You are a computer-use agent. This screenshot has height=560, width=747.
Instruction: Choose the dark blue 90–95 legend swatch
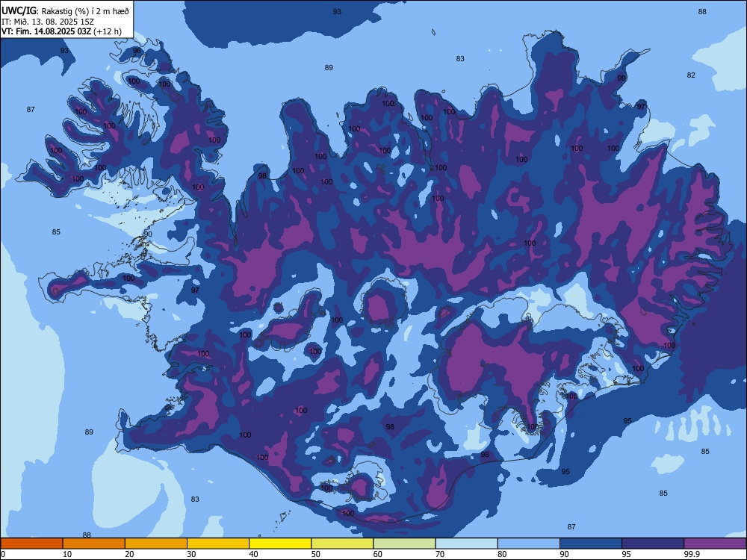(591, 544)
